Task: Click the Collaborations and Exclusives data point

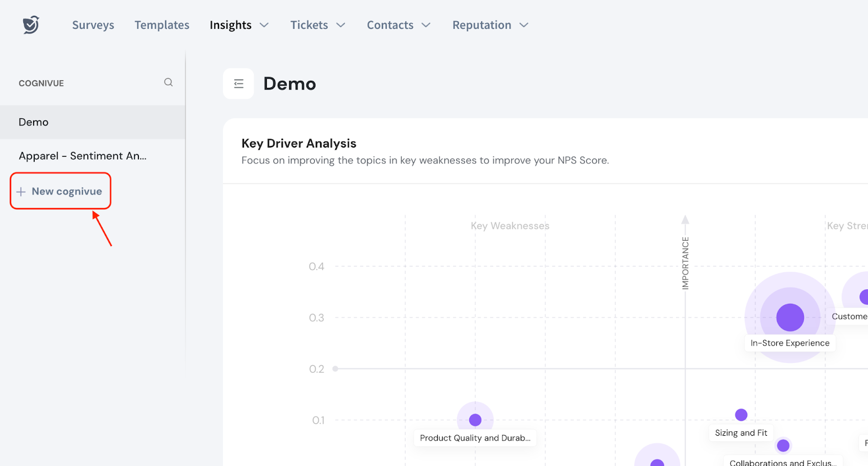Action: [x=783, y=445]
